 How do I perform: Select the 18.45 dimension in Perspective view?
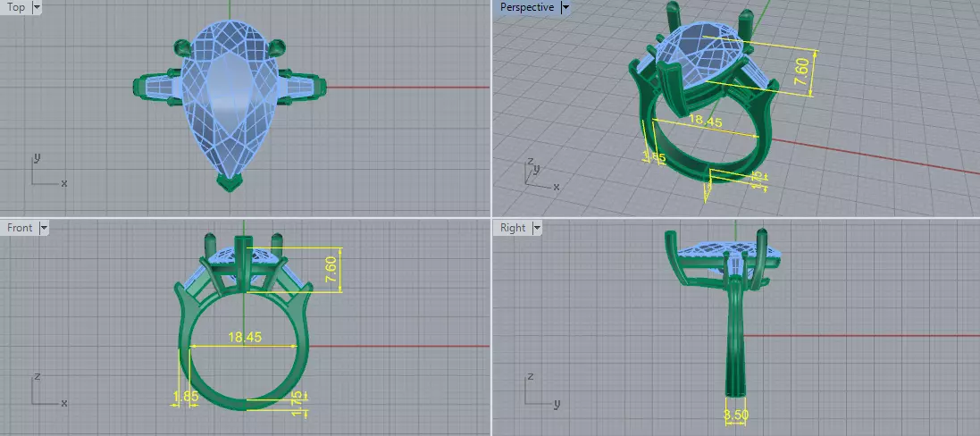705,120
